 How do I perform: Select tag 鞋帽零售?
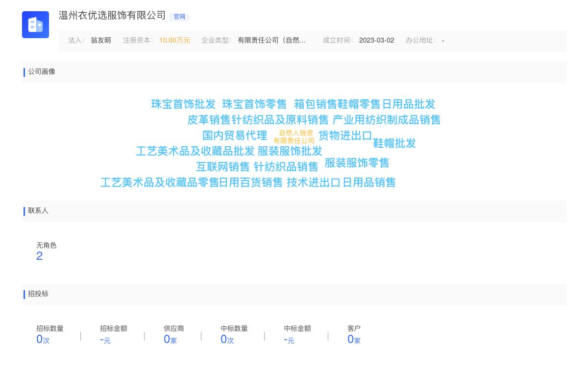359,104
